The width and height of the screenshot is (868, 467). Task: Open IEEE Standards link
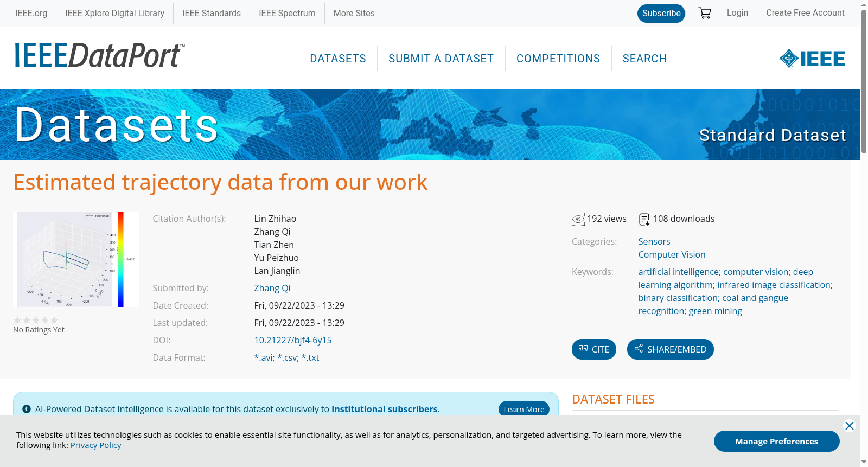click(212, 13)
